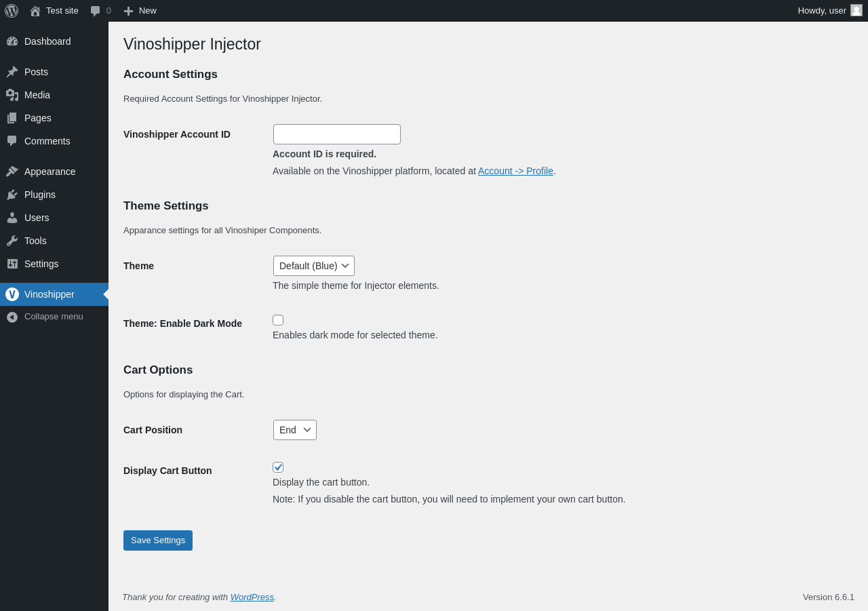Click the Save Settings button
868x611 pixels.
pyautogui.click(x=158, y=540)
